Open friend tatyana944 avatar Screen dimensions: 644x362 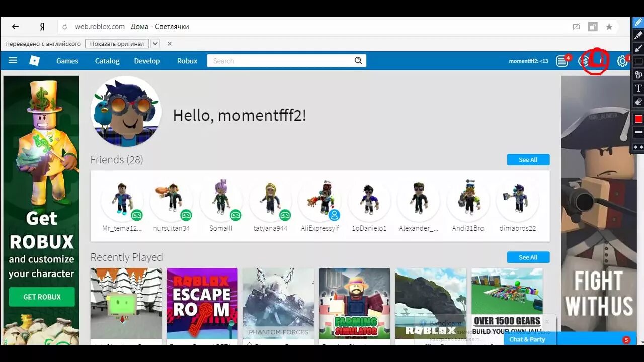point(270,200)
